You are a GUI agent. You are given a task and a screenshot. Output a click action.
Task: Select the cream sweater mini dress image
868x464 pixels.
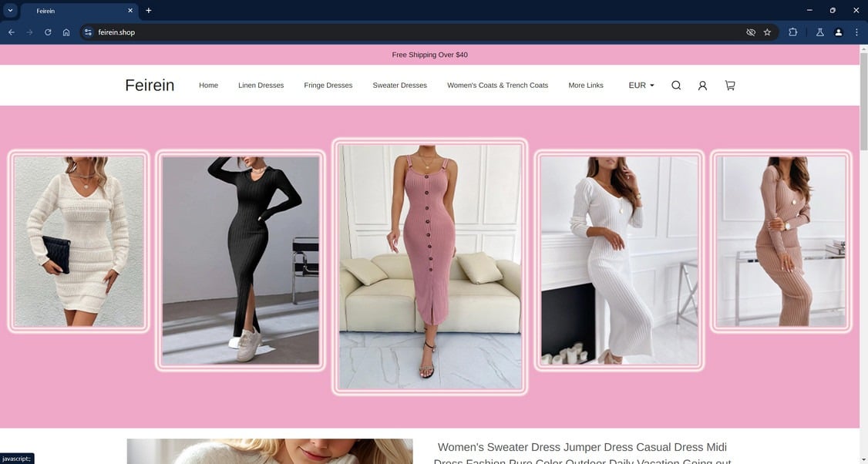79,240
